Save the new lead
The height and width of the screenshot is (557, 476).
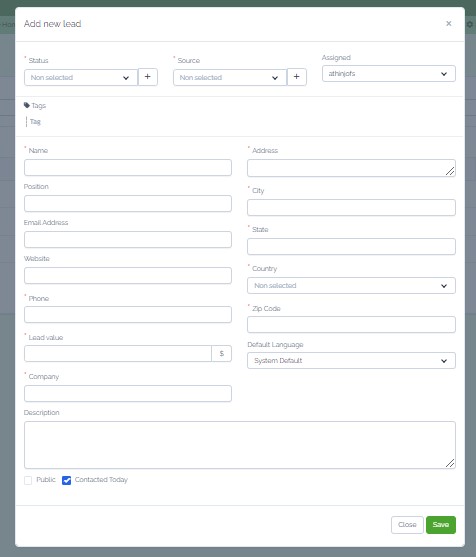(x=441, y=525)
